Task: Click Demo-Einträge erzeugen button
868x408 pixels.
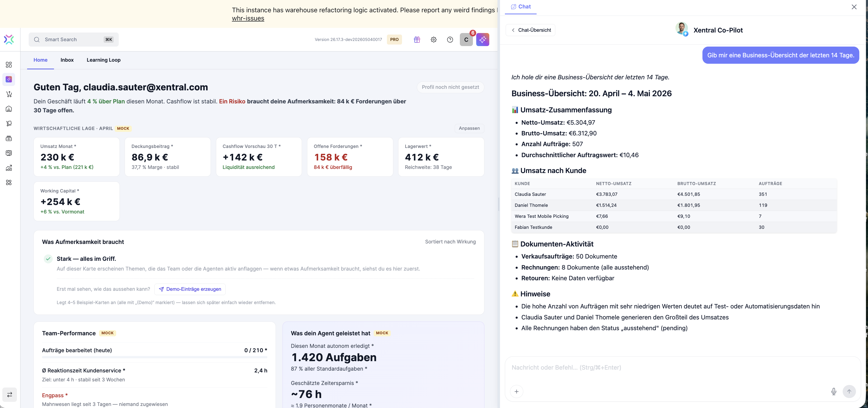Action: (190, 289)
